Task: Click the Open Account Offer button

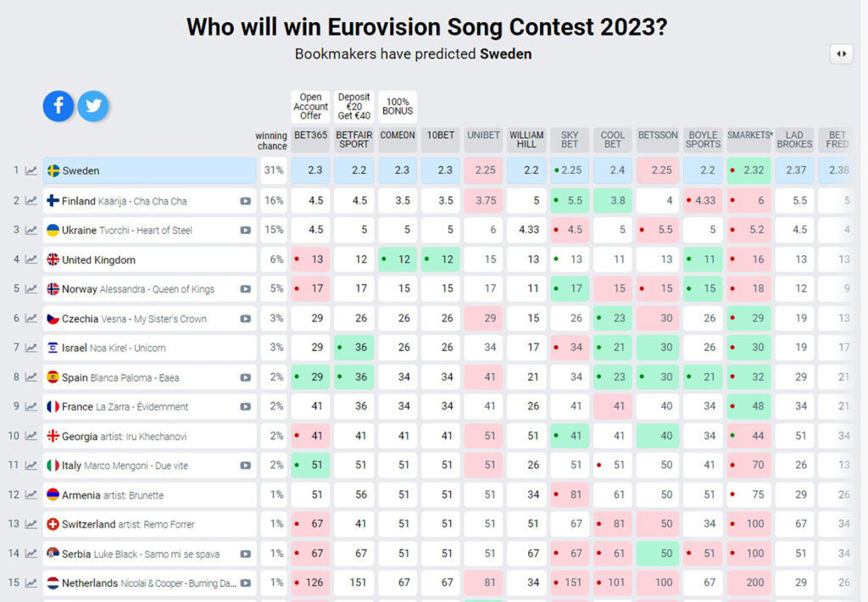Action: coord(310,107)
